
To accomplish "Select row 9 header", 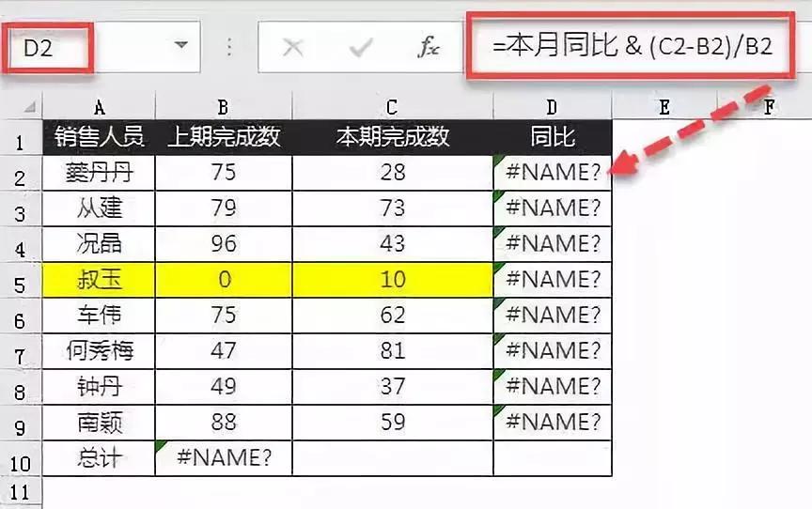I will coord(20,424).
